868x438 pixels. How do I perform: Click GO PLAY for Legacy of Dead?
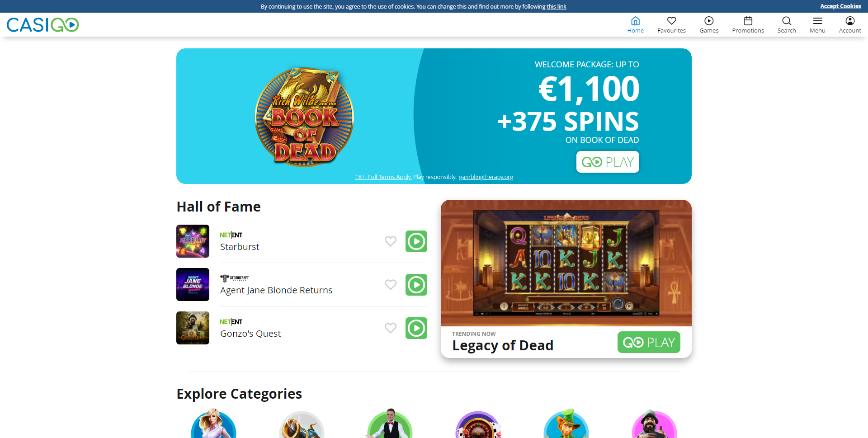pyautogui.click(x=649, y=342)
